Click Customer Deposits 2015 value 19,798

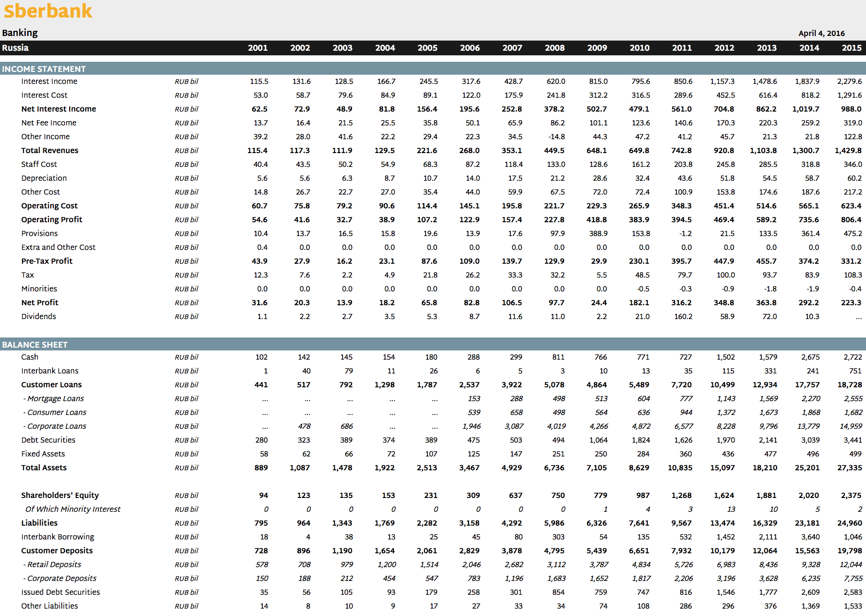coord(850,551)
